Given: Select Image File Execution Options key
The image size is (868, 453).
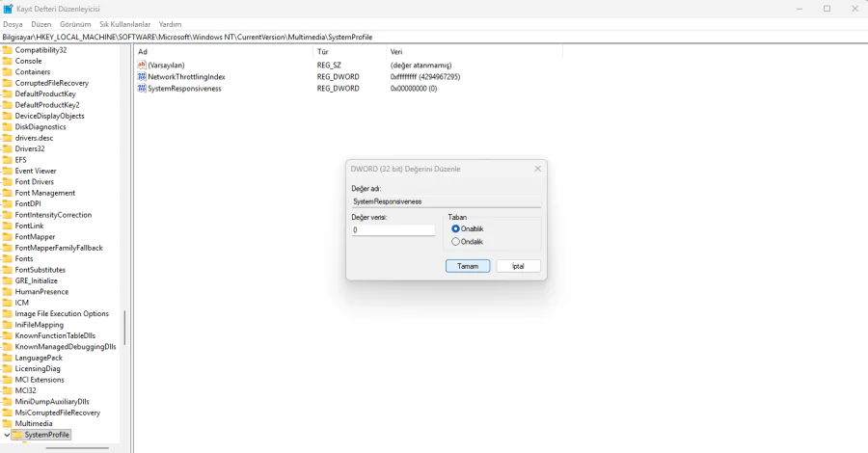Looking at the screenshot, I should point(62,313).
